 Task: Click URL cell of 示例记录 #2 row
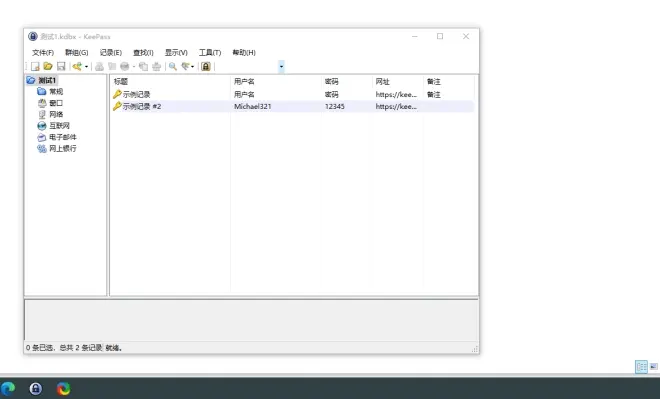pyautogui.click(x=396, y=106)
